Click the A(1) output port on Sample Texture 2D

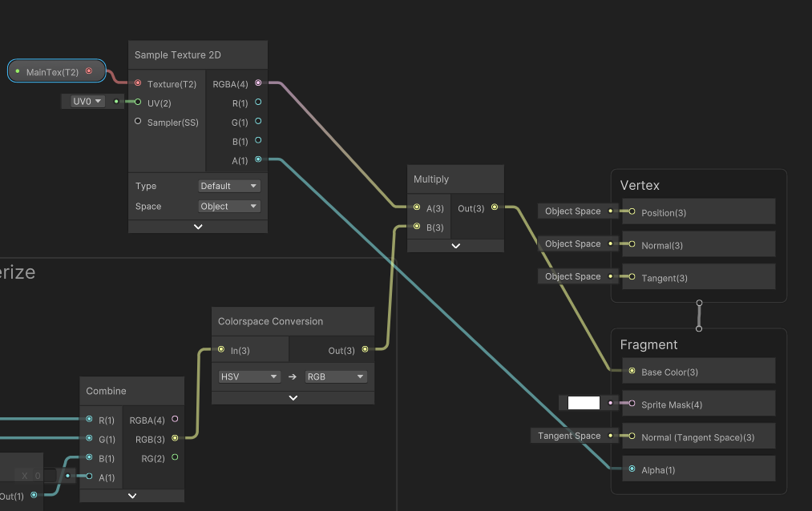click(258, 159)
